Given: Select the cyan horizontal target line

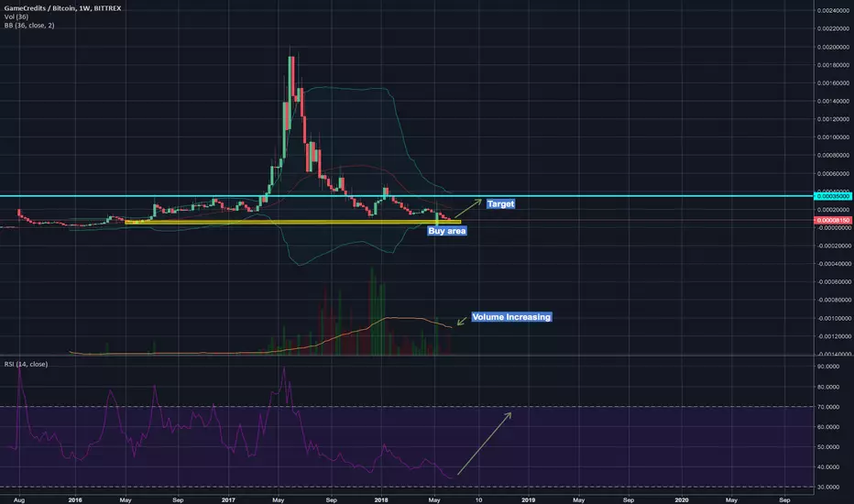Looking at the screenshot, I should [x=406, y=195].
